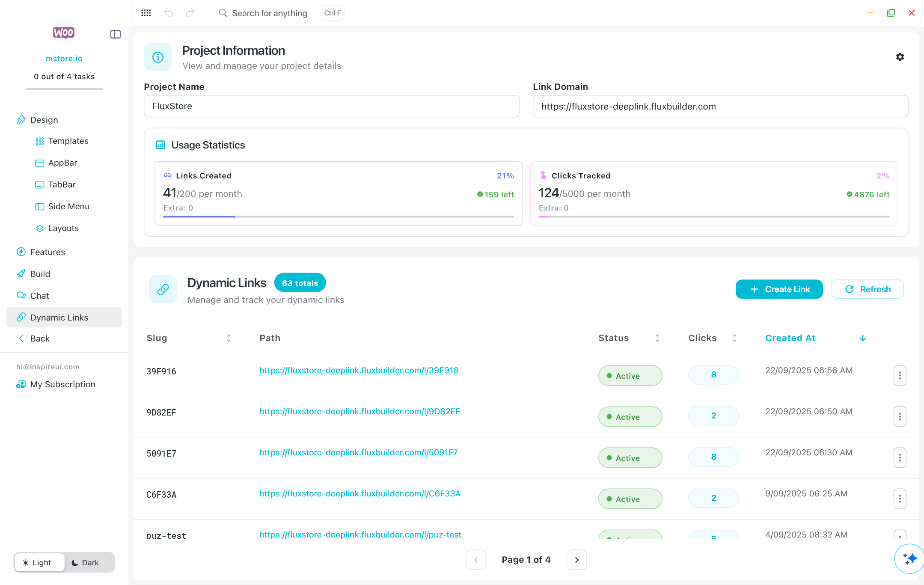This screenshot has height=585, width=924.
Task: Open the apps grid menu icon
Action: tap(146, 13)
